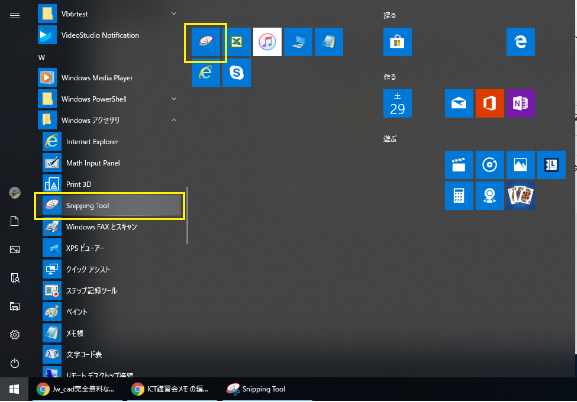The image size is (577, 402).
Task: Click the 作る tile group header
Action: [390, 77]
